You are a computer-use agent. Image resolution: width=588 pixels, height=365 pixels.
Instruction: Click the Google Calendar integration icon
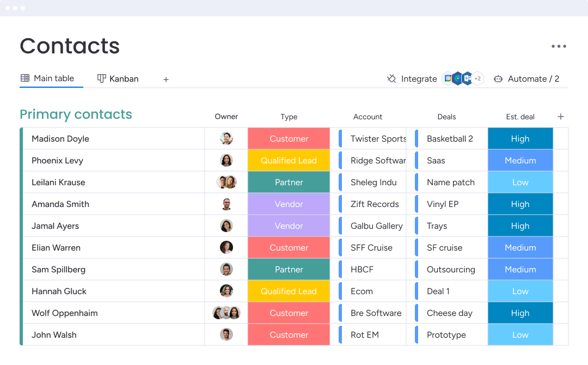click(448, 78)
